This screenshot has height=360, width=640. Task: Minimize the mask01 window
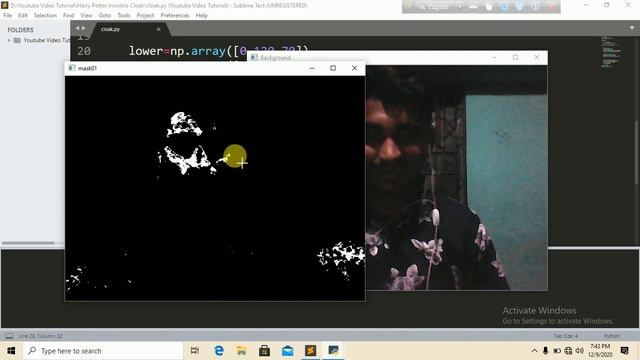pos(312,68)
